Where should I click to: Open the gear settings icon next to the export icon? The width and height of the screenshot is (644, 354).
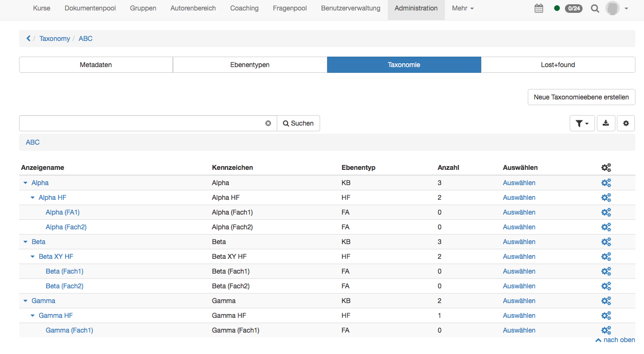(626, 123)
